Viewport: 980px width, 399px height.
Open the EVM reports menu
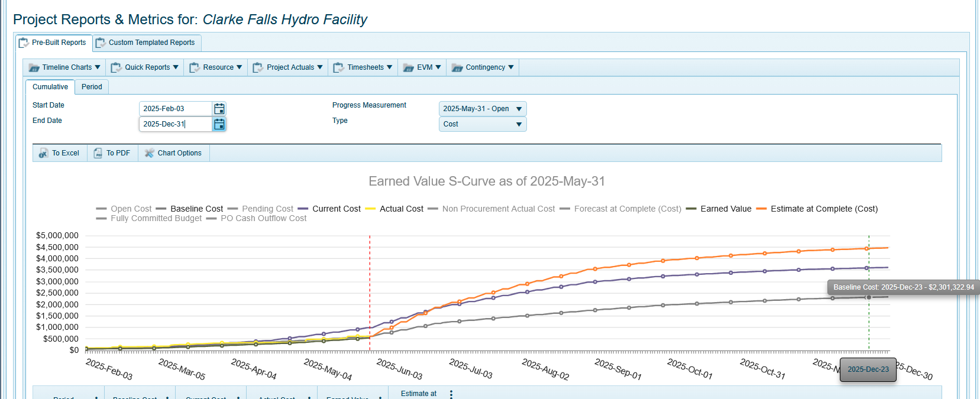[422, 67]
